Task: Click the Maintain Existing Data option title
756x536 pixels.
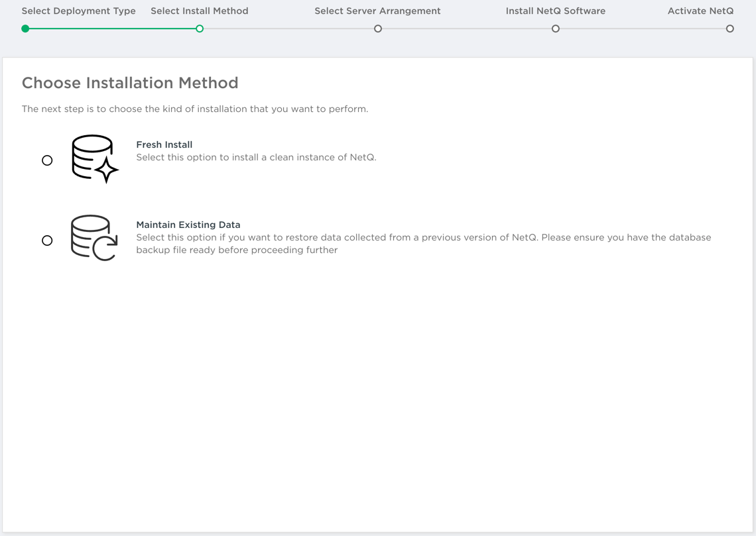Action: [188, 225]
